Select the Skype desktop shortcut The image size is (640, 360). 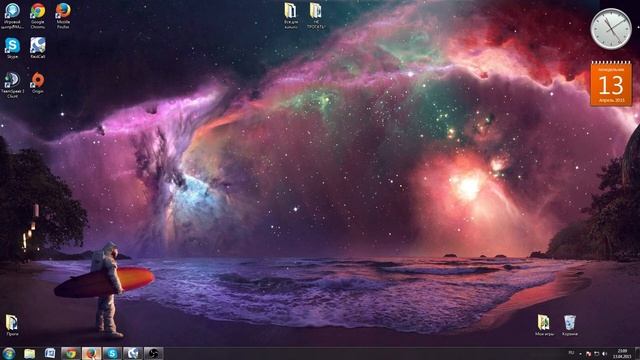(x=12, y=48)
